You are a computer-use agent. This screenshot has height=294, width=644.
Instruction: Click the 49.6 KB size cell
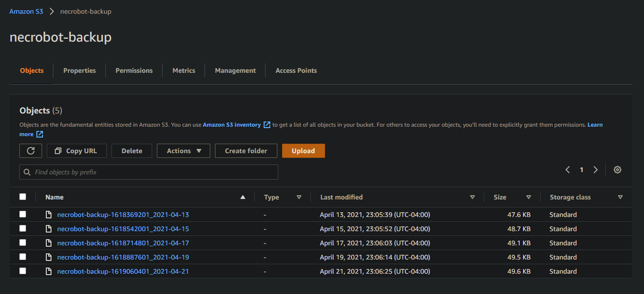tap(519, 271)
